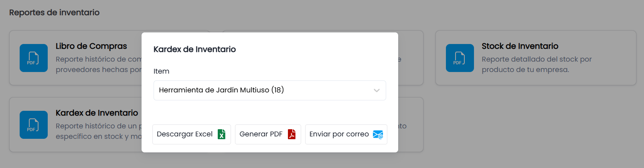Viewport: 644px width, 168px height.
Task: Click the Reportes de inventario heading
Action: [x=54, y=12]
